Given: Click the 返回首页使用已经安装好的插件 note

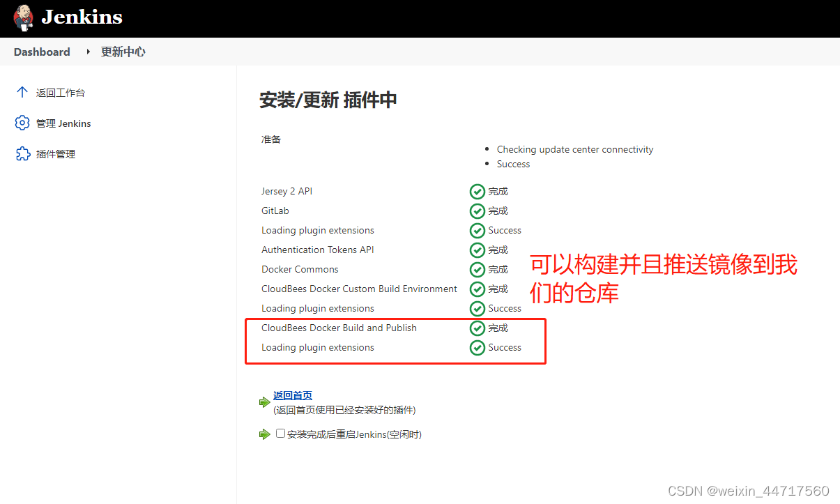Looking at the screenshot, I should coord(344,410).
